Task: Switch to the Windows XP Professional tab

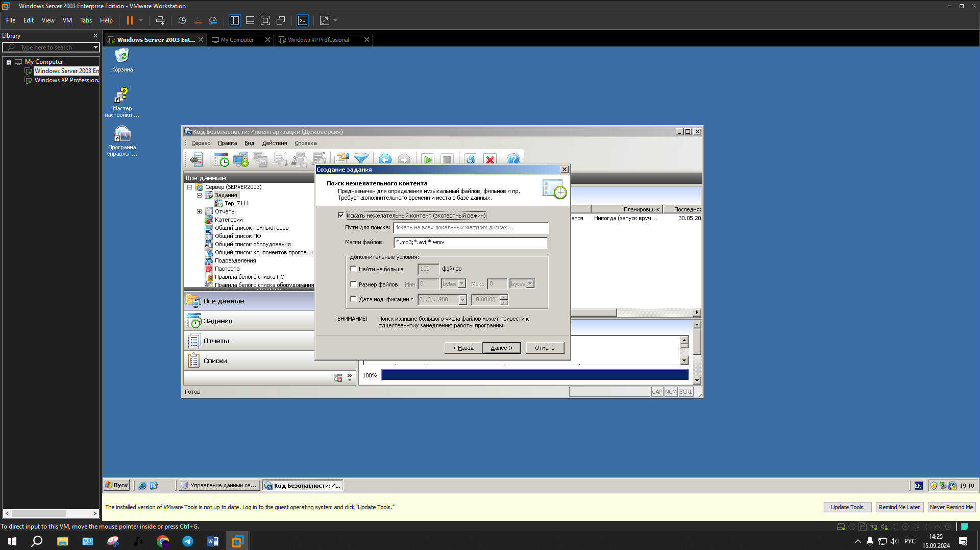Action: click(x=318, y=40)
